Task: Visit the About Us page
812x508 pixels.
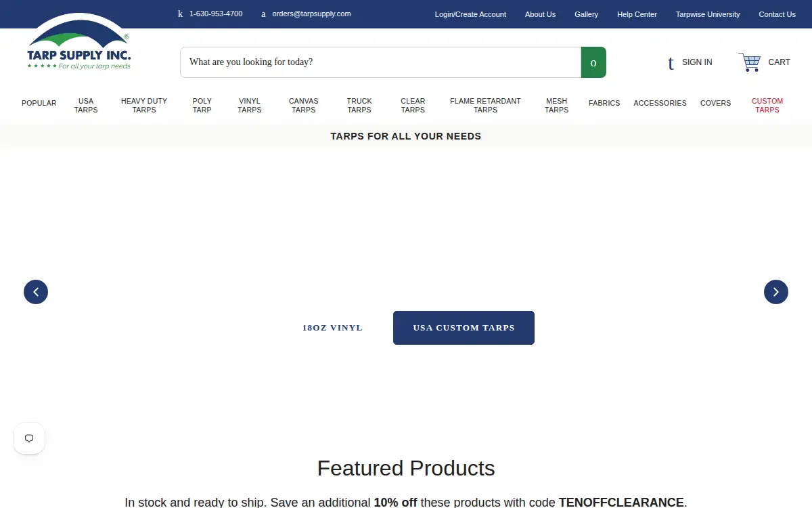Action: [x=540, y=14]
